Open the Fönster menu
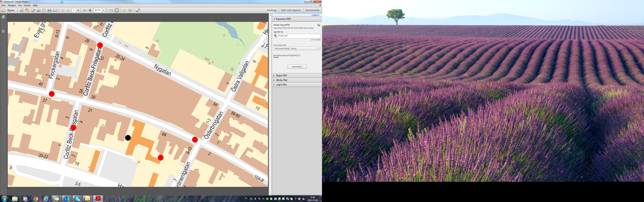This screenshot has height=202, width=644. coord(27,5)
